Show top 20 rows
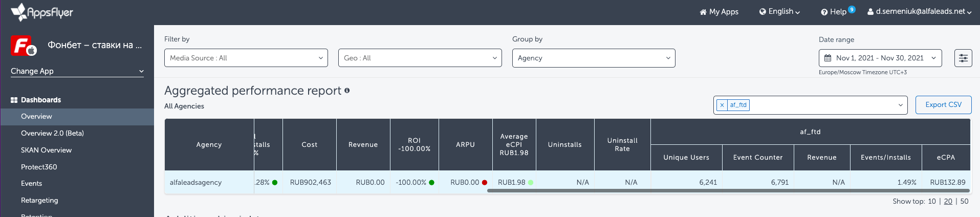The image size is (980, 217). [x=948, y=202]
